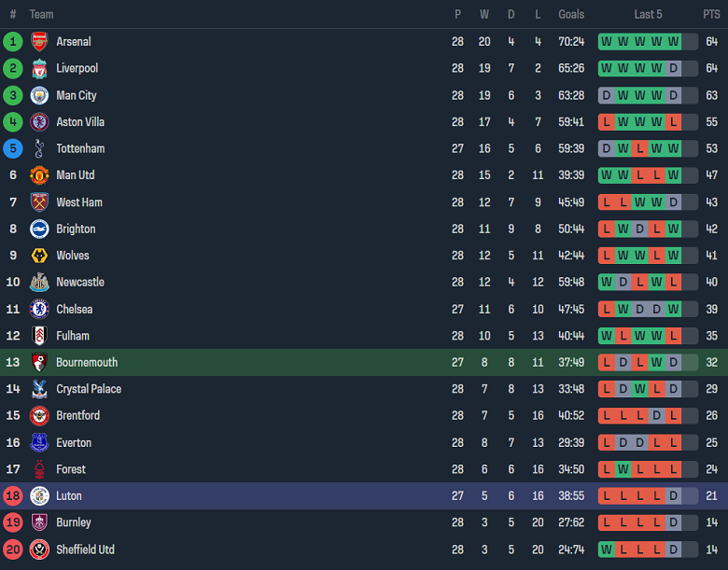Click the Burnley club badge
This screenshot has height=570, width=728.
click(39, 522)
